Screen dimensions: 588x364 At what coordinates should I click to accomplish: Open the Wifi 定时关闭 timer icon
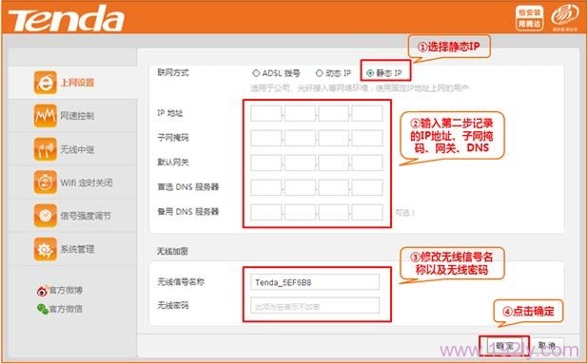click(45, 182)
